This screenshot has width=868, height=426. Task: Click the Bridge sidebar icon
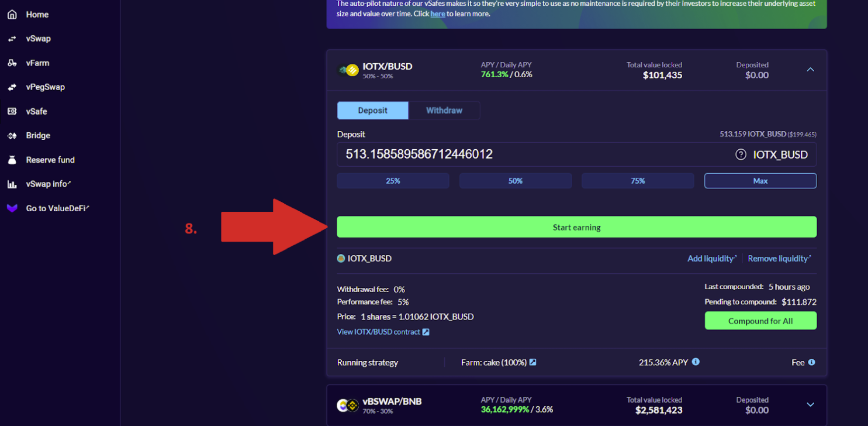12,136
